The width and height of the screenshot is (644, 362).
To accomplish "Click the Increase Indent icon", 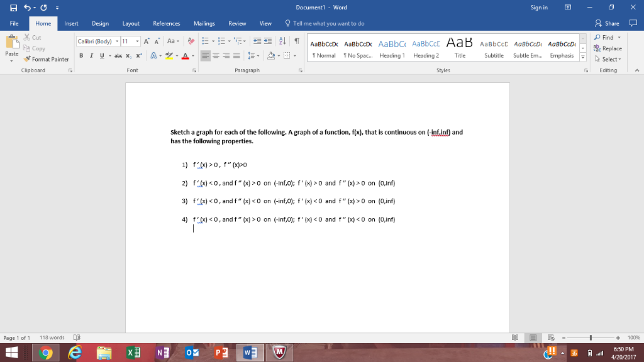I will pos(266,41).
